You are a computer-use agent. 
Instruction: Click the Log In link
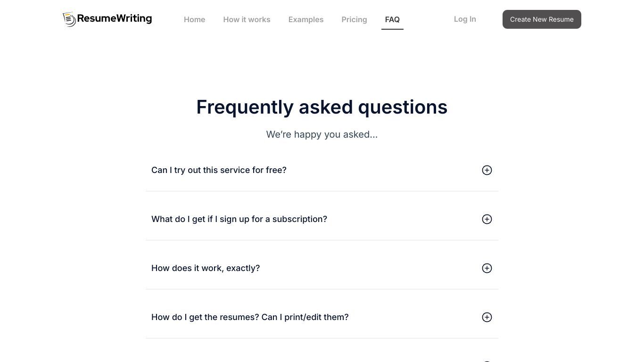(x=465, y=19)
